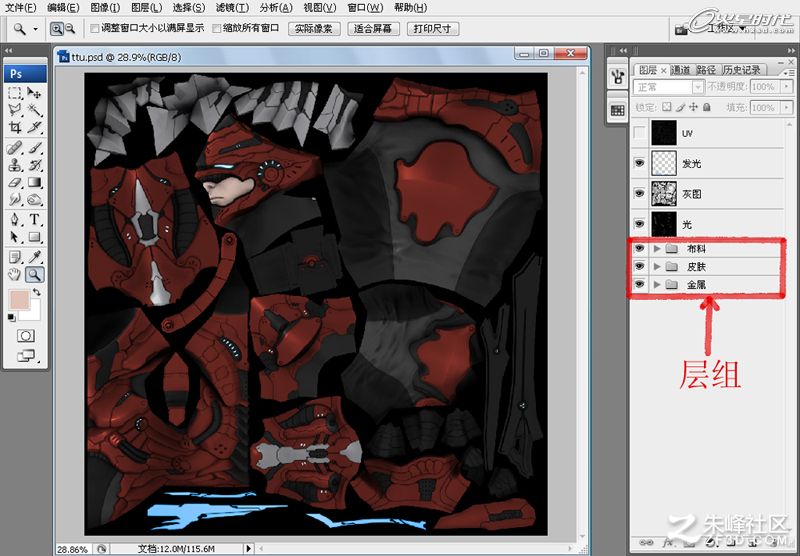Hide the 灰图 layer
Screen dimensions: 800x556
(639, 194)
